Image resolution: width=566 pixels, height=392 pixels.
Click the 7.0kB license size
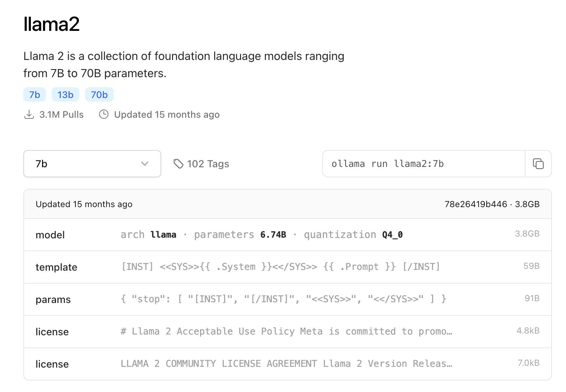pos(529,363)
